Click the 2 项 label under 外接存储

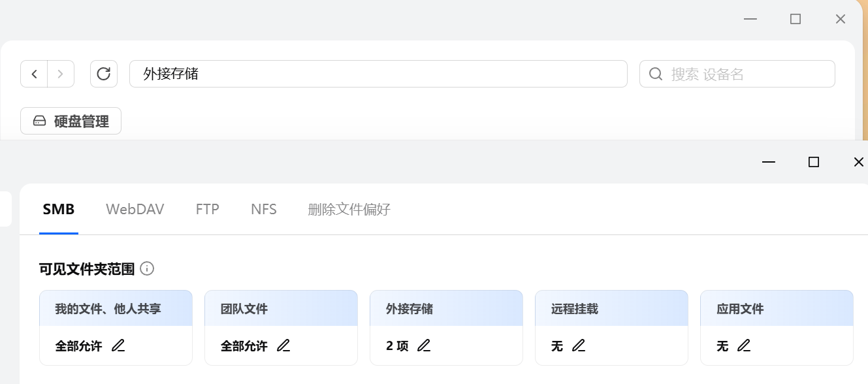396,345
